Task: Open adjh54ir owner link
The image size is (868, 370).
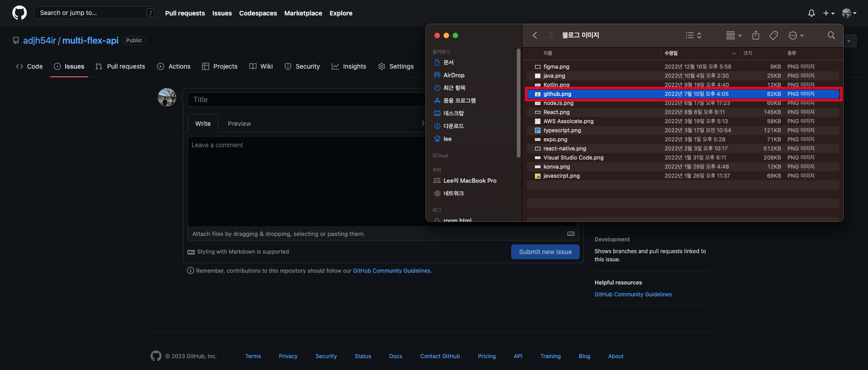Action: click(x=40, y=40)
